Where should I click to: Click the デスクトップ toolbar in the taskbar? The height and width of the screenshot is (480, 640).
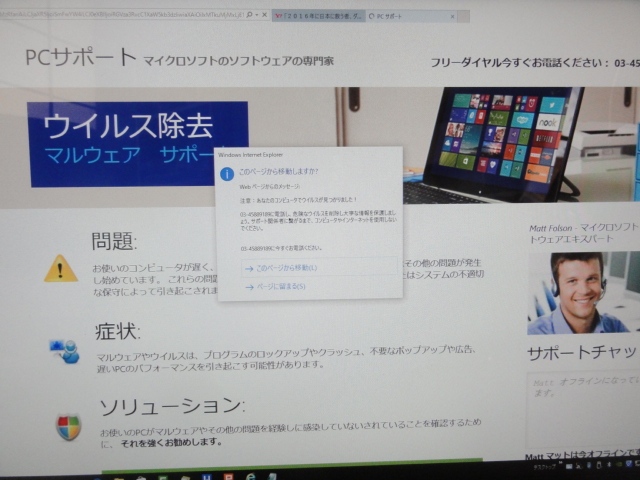546,467
